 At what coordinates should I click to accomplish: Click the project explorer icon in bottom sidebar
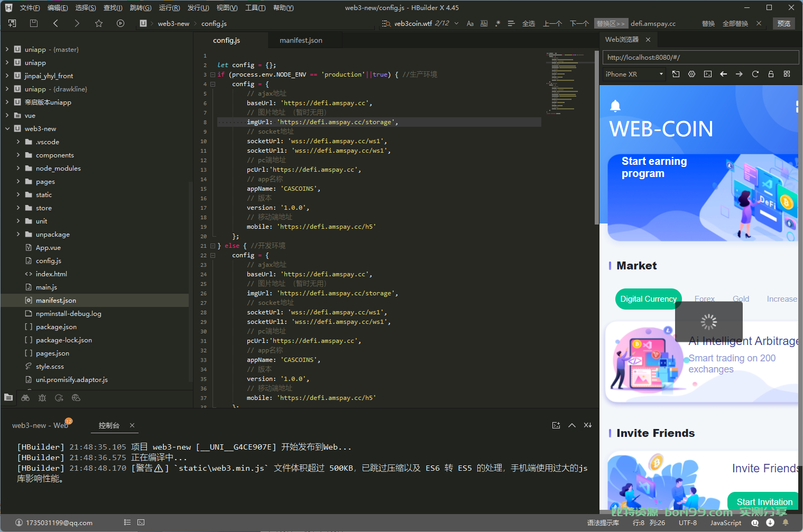pyautogui.click(x=8, y=398)
